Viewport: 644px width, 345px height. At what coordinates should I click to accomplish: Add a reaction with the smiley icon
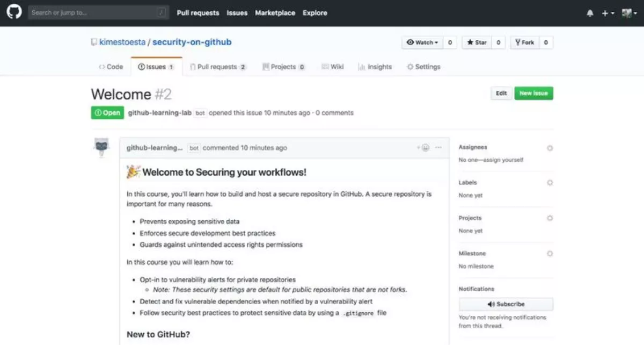coord(425,148)
